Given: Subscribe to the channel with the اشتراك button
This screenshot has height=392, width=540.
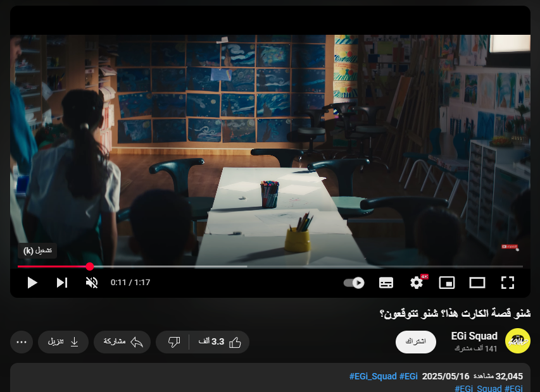Looking at the screenshot, I should tap(416, 341).
